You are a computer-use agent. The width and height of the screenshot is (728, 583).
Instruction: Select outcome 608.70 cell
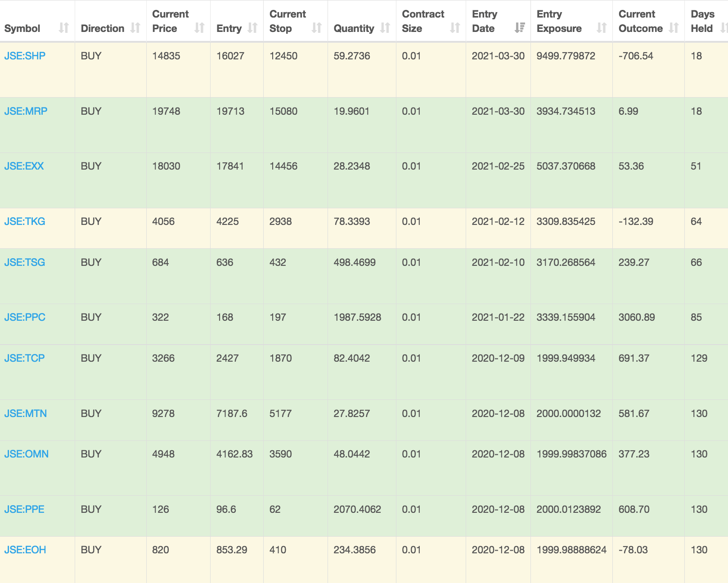pos(634,509)
